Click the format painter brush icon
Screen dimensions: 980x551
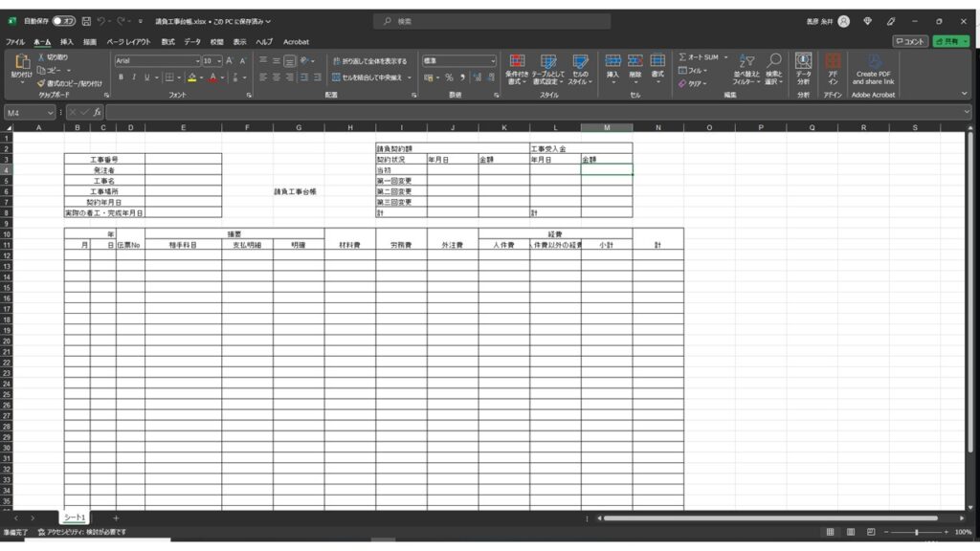[x=42, y=83]
